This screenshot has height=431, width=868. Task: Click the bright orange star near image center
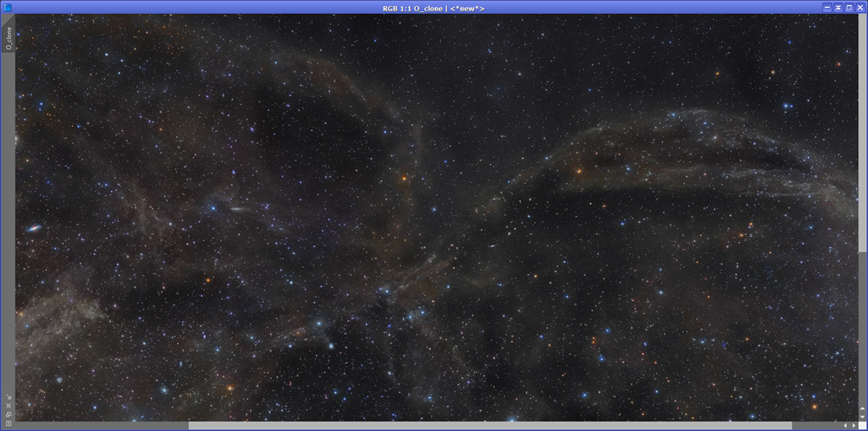[x=403, y=178]
